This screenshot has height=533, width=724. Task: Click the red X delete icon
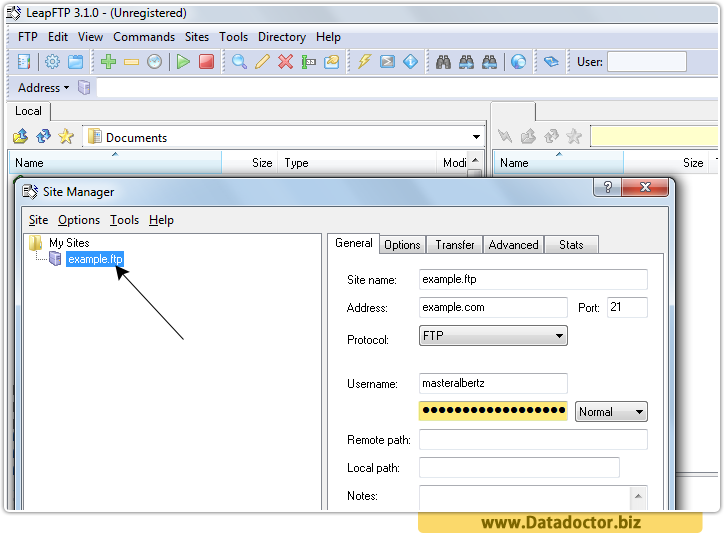click(x=285, y=61)
